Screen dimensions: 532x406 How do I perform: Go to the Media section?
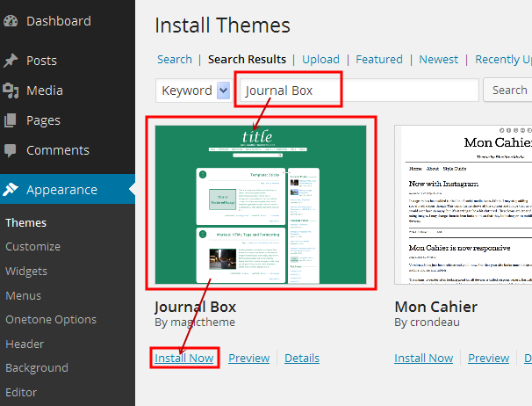click(45, 91)
